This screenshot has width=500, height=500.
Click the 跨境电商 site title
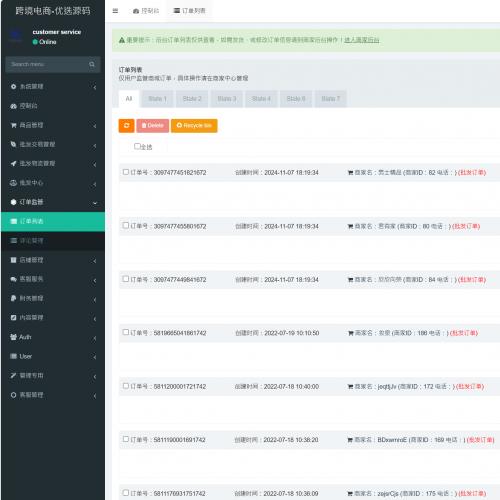pyautogui.click(x=53, y=11)
